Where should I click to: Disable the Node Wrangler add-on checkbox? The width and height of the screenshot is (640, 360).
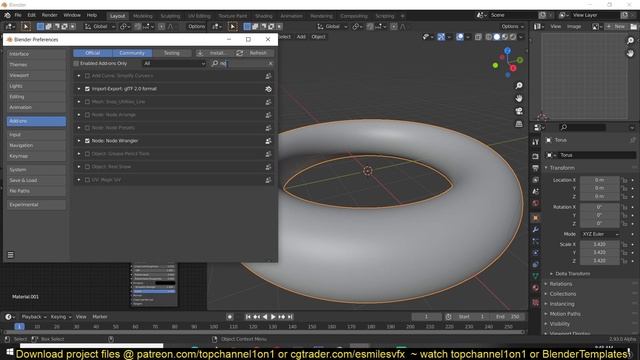pyautogui.click(x=87, y=141)
